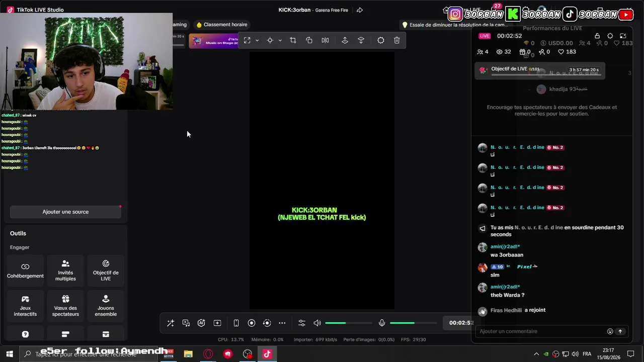Open the emoji picker in the comment box

[x=610, y=331]
